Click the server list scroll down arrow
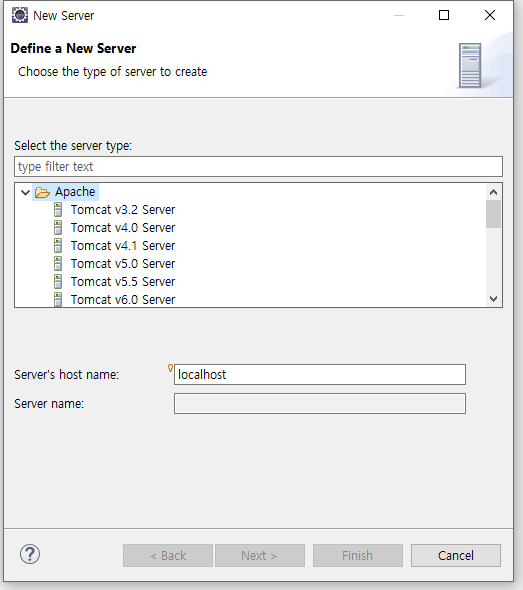523x590 pixels. coord(493,299)
